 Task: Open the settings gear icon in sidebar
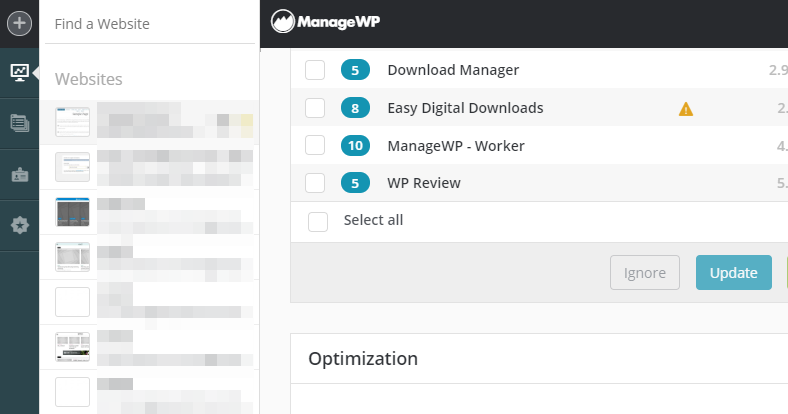(19, 226)
